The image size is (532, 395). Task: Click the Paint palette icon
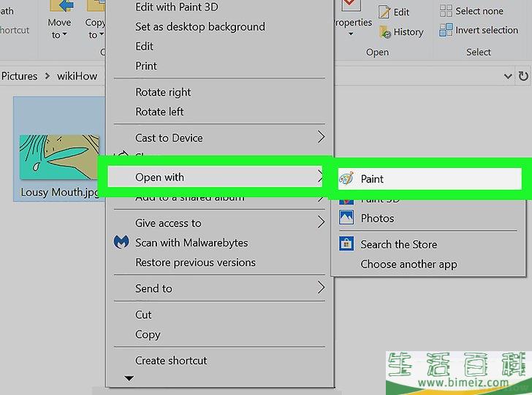(346, 179)
